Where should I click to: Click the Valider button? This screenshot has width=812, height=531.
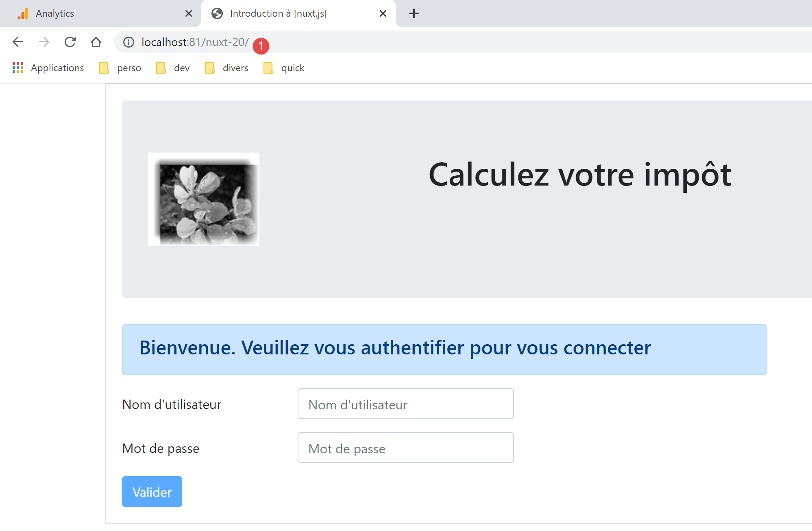click(x=152, y=492)
